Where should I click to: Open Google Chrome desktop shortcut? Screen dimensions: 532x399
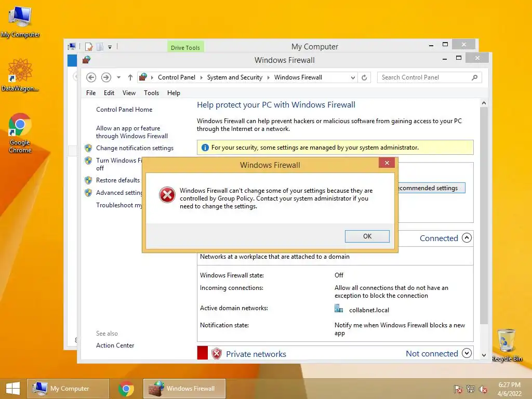tap(20, 134)
